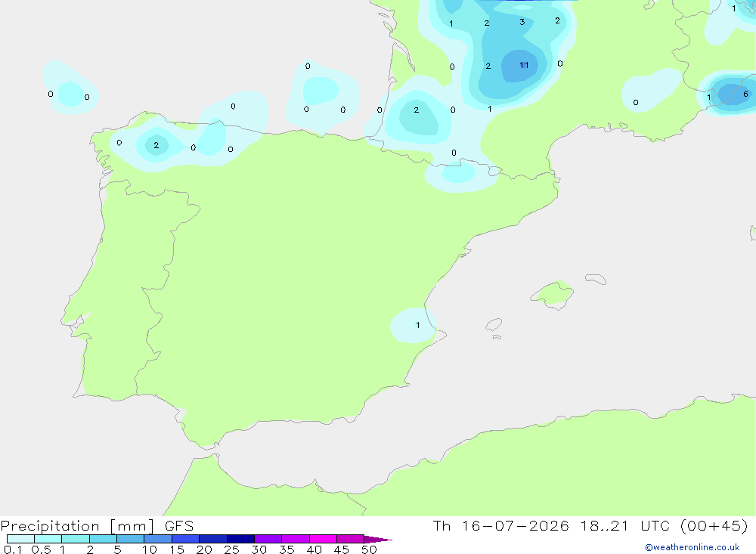Click the '2' value over northwest Spain
Screen dimensions: 756x554
coord(156,145)
